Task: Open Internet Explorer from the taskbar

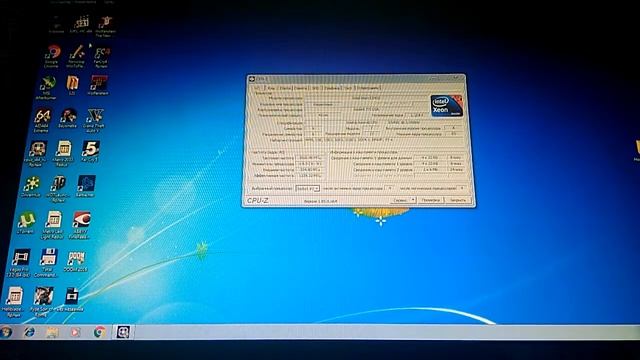Action: (x=30, y=332)
